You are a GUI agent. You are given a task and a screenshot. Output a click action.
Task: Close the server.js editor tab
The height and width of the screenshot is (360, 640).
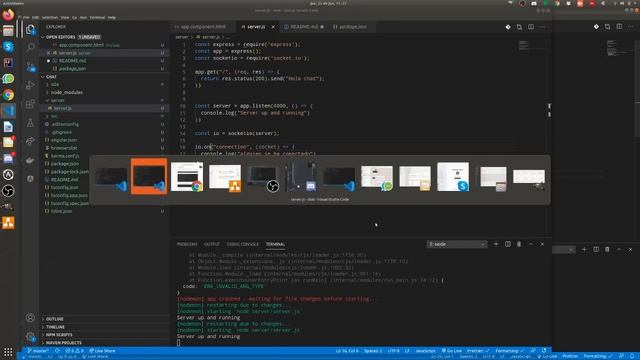[273, 27]
